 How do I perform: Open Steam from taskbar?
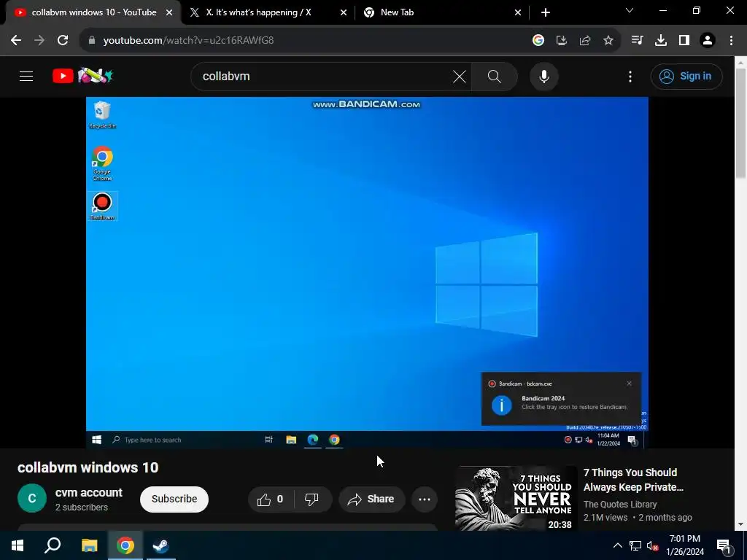[160, 545]
